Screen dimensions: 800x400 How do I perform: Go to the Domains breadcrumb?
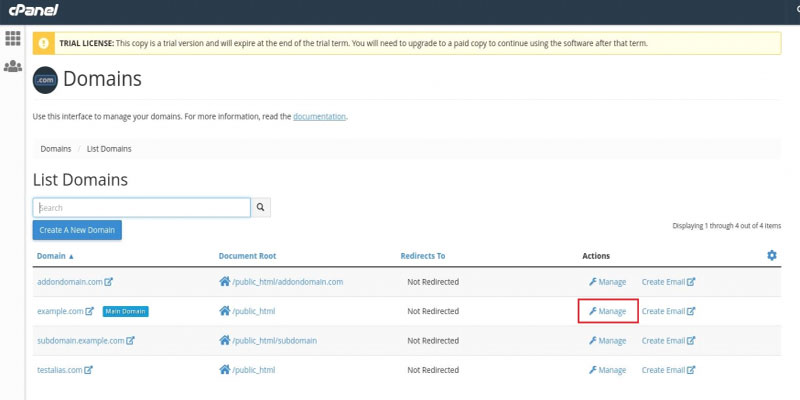[x=55, y=149]
